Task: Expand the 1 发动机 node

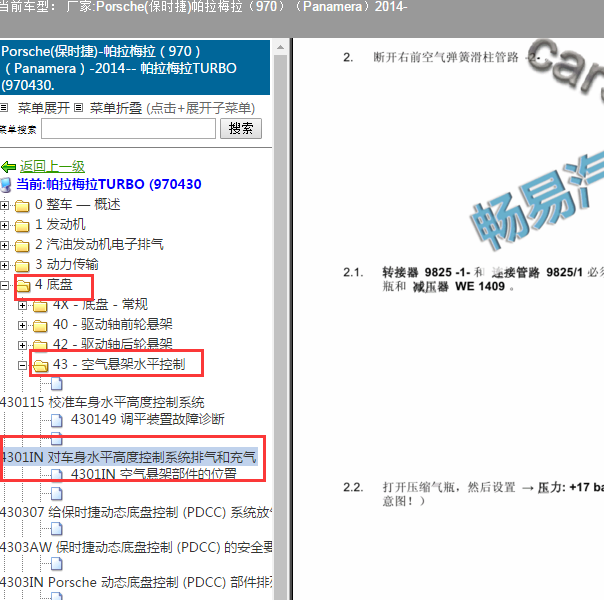Action: pos(4,225)
